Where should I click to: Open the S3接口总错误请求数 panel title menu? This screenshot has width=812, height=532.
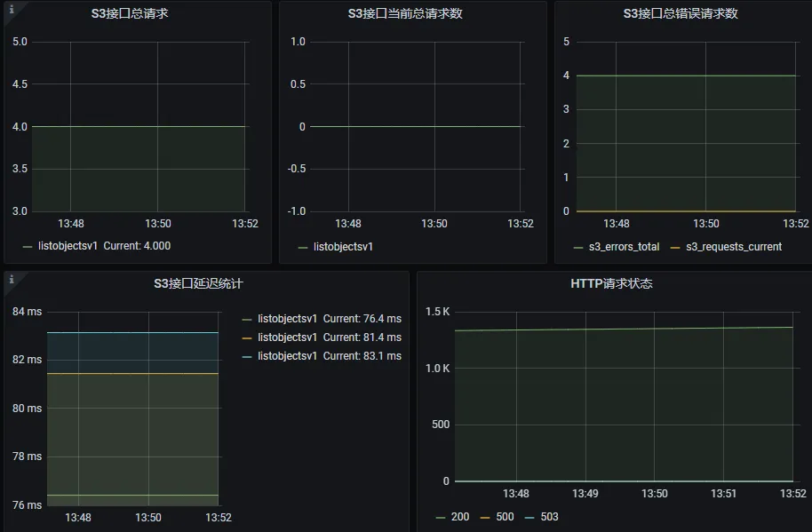click(681, 14)
